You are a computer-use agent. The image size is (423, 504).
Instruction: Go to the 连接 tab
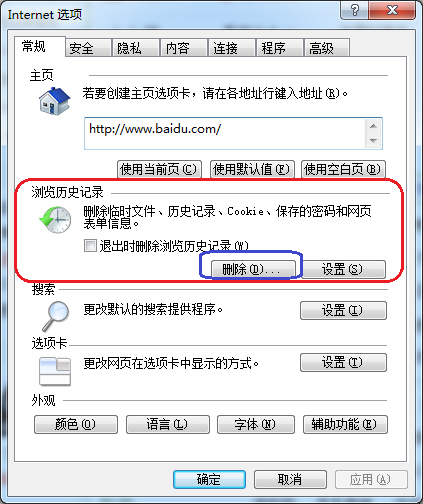tap(231, 48)
